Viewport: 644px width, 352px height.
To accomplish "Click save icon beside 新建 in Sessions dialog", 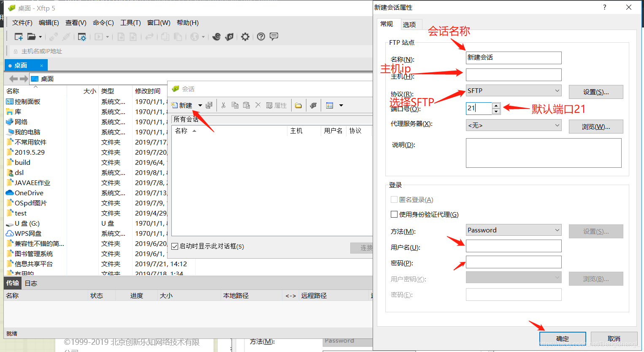I will 209,105.
